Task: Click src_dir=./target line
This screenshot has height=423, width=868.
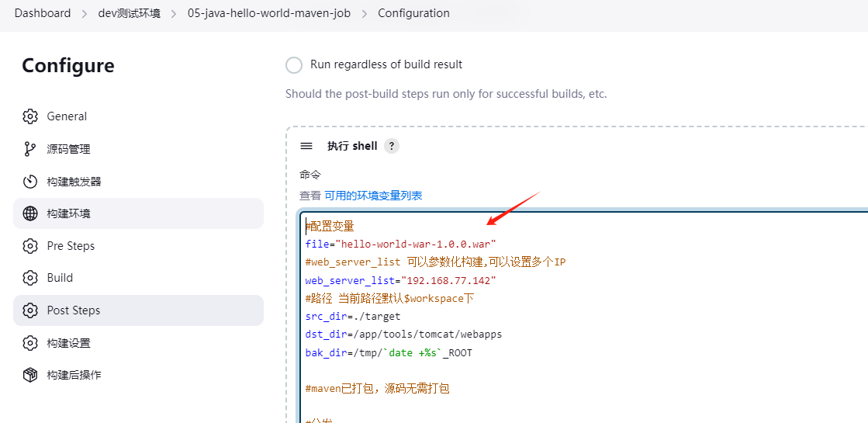Action: pyautogui.click(x=353, y=317)
